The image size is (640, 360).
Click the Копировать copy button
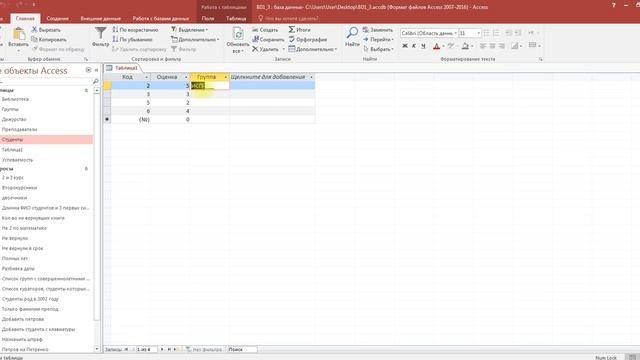[x=49, y=40]
